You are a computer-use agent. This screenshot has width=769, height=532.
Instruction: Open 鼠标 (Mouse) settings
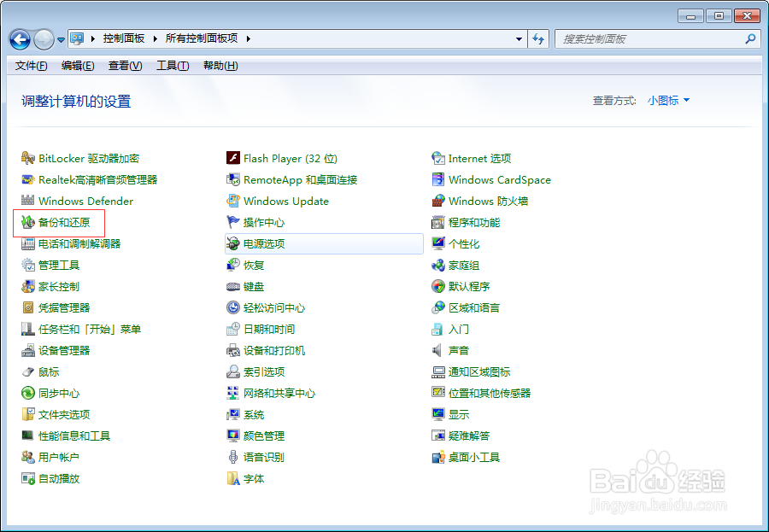(49, 371)
